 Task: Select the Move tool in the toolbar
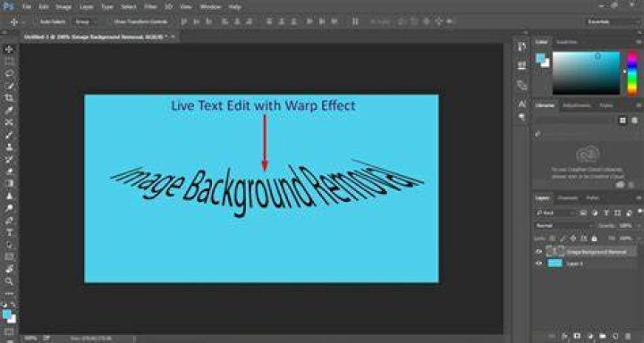click(9, 49)
